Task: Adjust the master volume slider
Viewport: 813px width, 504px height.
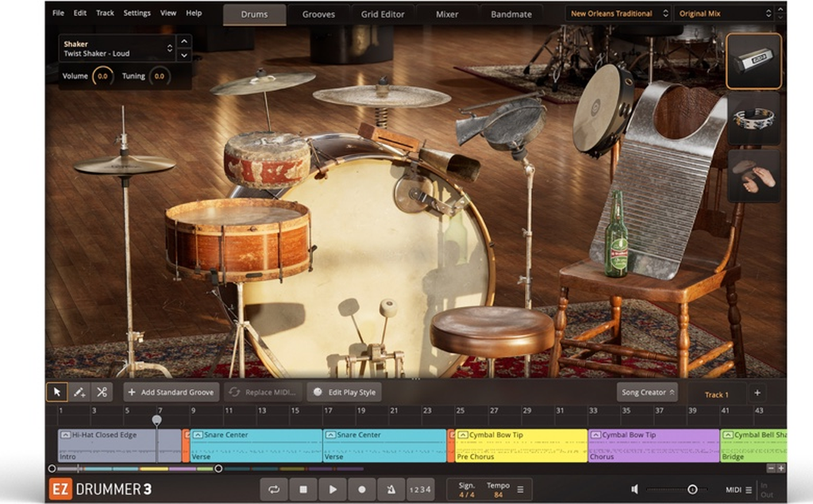Action: (692, 490)
